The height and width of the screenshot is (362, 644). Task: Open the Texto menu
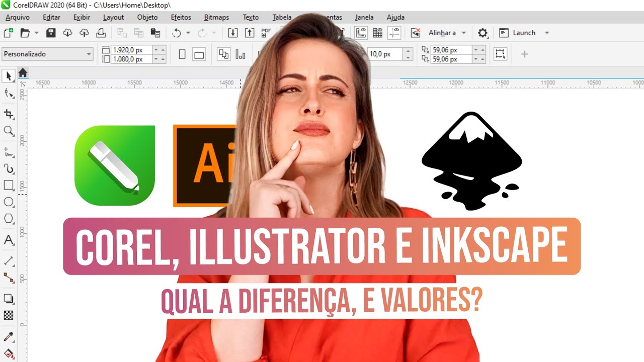[x=251, y=17]
